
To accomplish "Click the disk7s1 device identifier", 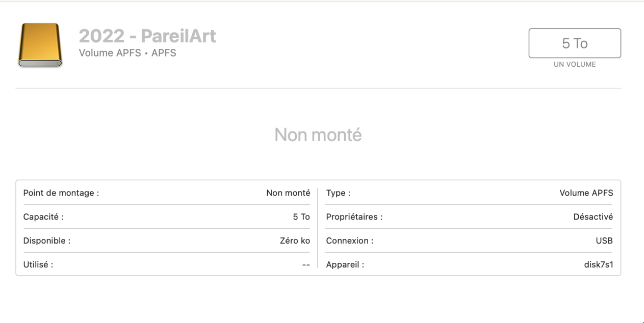I will pyautogui.click(x=598, y=265).
